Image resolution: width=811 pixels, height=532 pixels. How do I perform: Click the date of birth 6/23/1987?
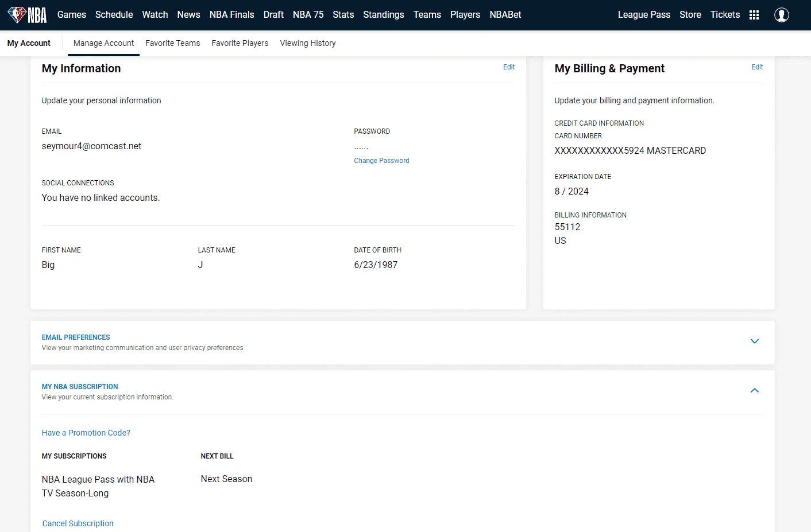pyautogui.click(x=376, y=265)
